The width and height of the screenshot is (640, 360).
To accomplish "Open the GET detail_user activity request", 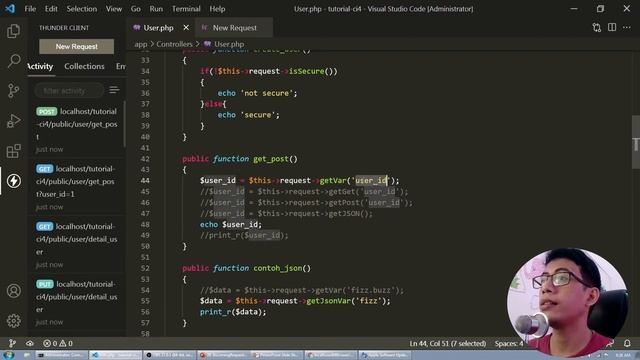I will tap(76, 245).
